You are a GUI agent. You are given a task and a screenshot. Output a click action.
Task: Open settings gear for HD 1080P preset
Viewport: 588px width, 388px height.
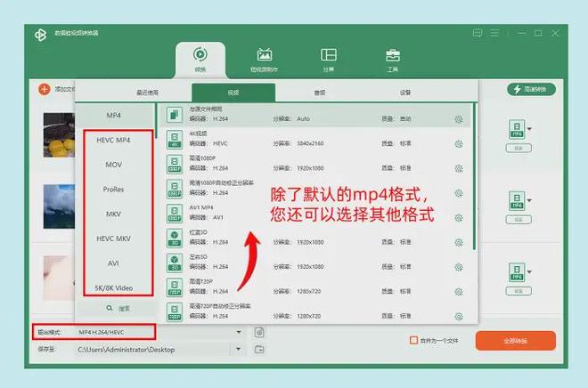click(x=459, y=169)
